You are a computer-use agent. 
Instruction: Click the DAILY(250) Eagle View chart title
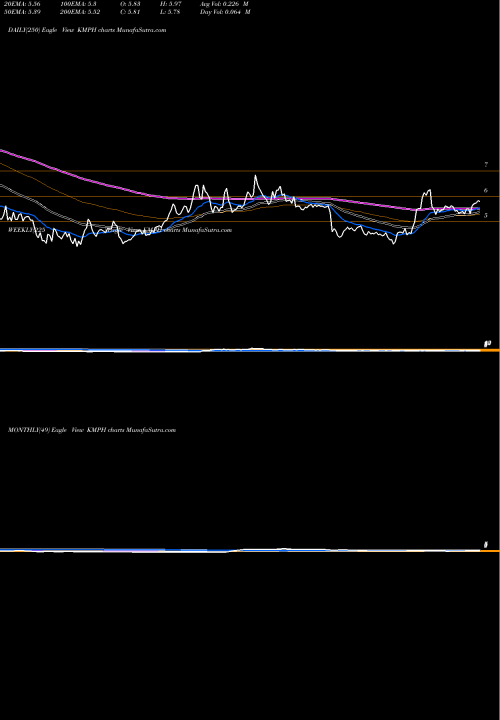[87, 30]
